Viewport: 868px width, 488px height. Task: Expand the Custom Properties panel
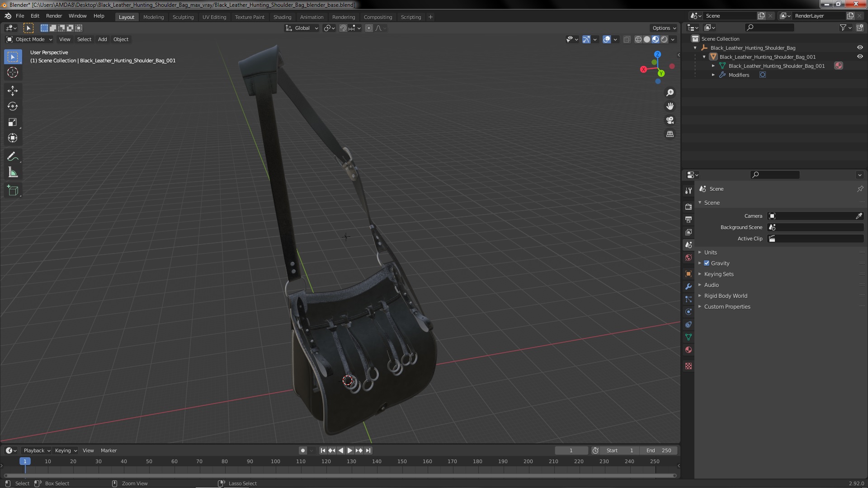pos(726,306)
